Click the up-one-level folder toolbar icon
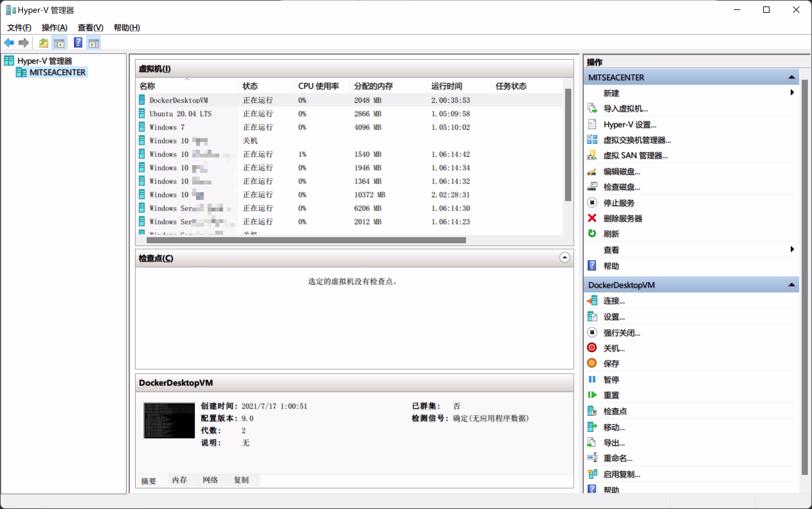This screenshot has width=812, height=509. click(x=43, y=43)
